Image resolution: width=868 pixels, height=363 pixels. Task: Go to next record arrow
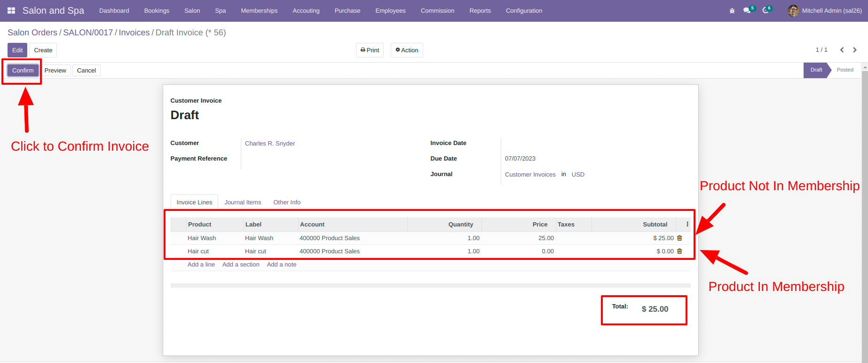[855, 50]
